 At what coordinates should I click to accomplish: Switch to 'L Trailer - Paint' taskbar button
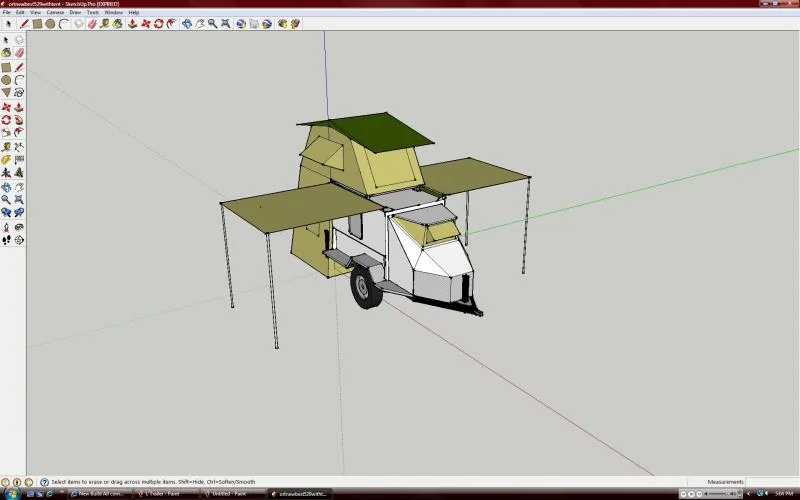click(x=166, y=494)
